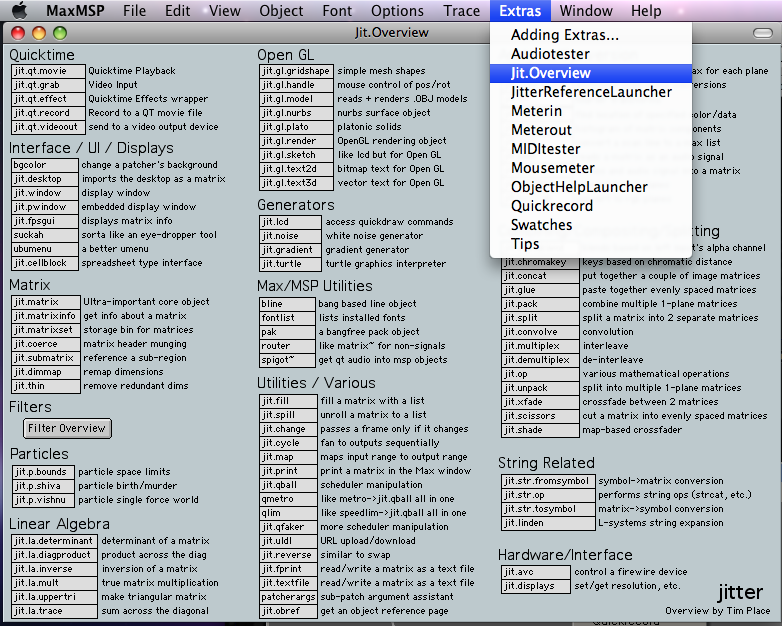This screenshot has height=626, width=782.
Task: Click the jit.xfade object box
Action: [x=540, y=402]
